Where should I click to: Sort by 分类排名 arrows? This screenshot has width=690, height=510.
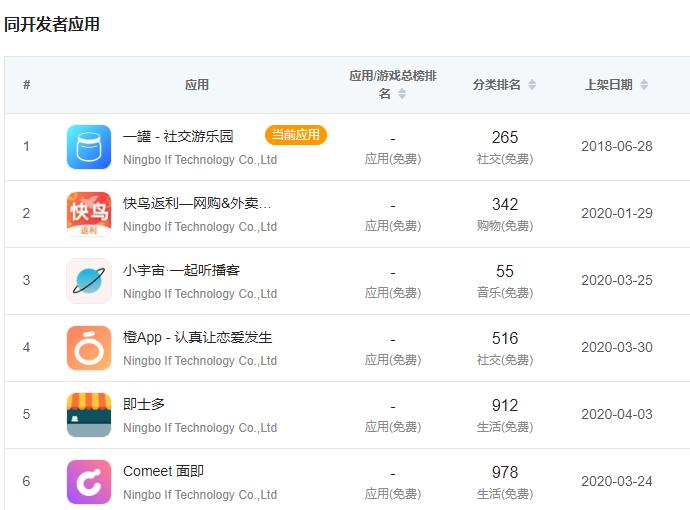532,84
